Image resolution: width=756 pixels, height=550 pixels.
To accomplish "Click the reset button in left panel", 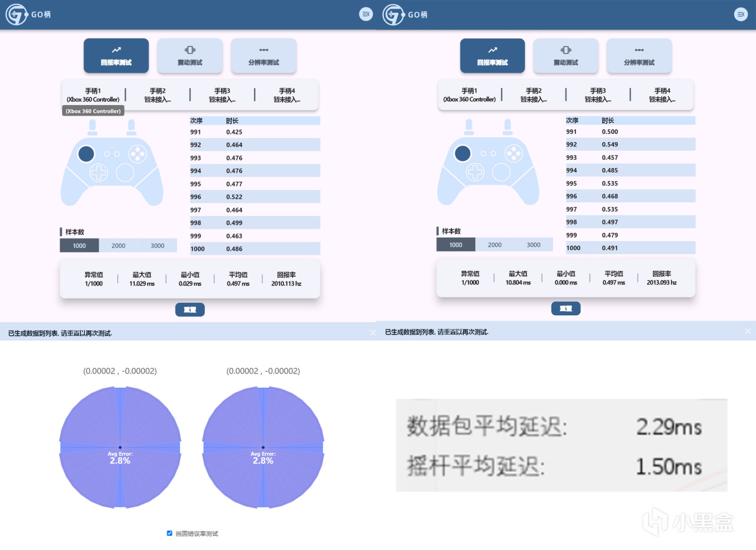I will (190, 310).
